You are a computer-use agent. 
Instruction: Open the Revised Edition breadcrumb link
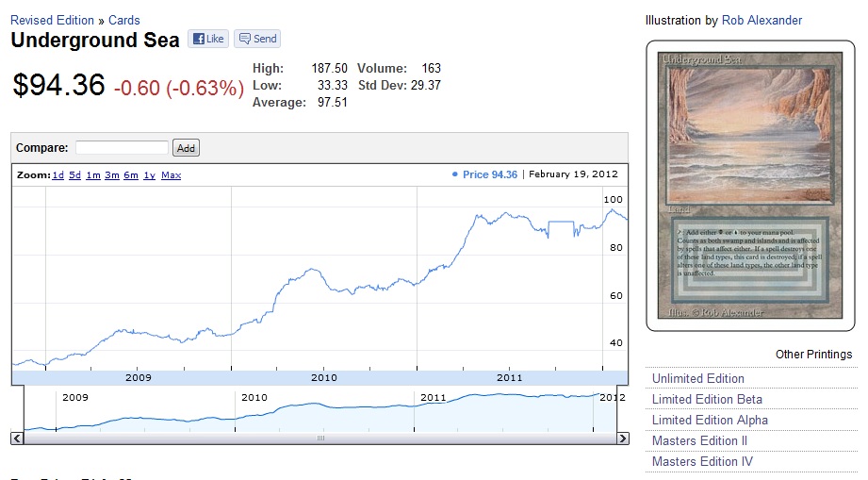point(52,20)
